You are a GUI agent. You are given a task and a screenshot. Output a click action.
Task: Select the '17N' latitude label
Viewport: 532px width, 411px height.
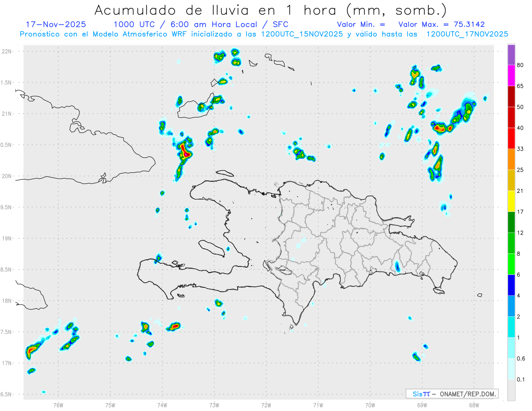coord(8,363)
